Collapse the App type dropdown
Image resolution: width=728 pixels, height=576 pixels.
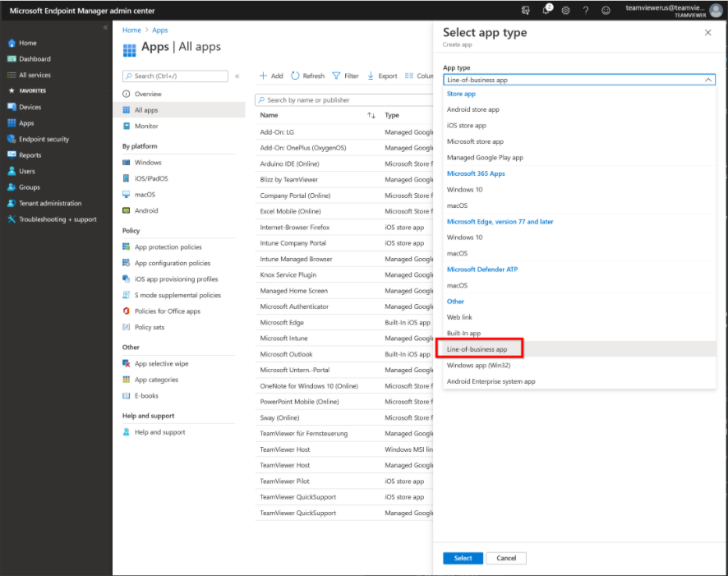pyautogui.click(x=708, y=80)
